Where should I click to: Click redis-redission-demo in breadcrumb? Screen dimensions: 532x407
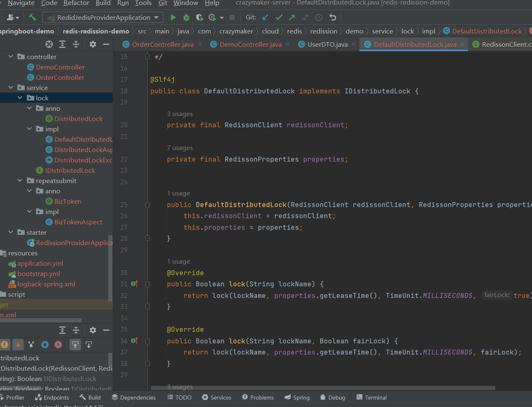96,31
